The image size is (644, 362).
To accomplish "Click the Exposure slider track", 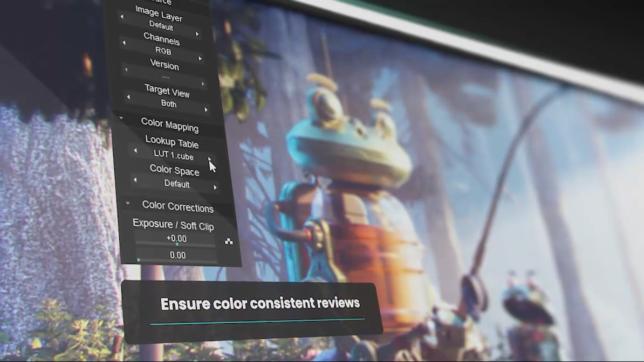I will [x=175, y=245].
